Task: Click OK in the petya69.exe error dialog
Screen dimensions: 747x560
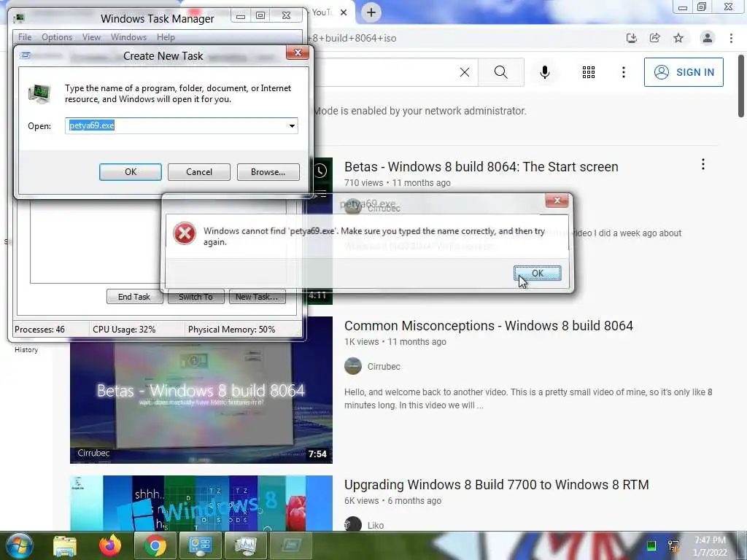Action: click(538, 273)
